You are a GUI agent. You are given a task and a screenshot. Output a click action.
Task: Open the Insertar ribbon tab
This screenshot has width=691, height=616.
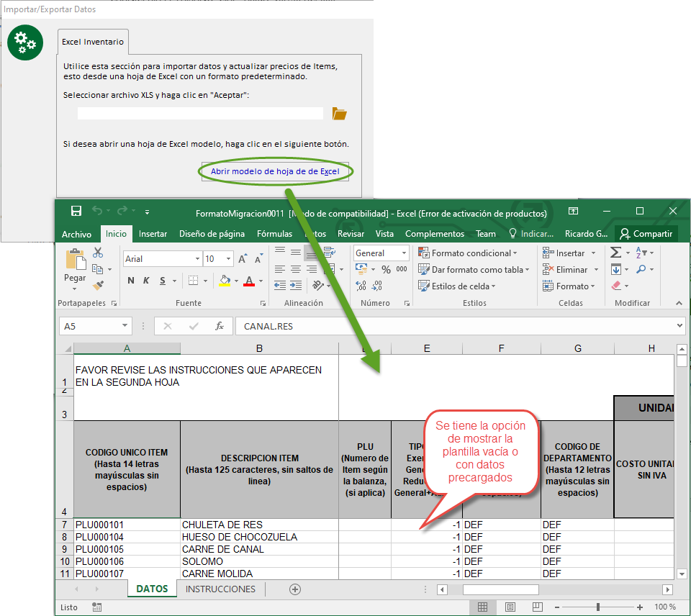tap(153, 234)
